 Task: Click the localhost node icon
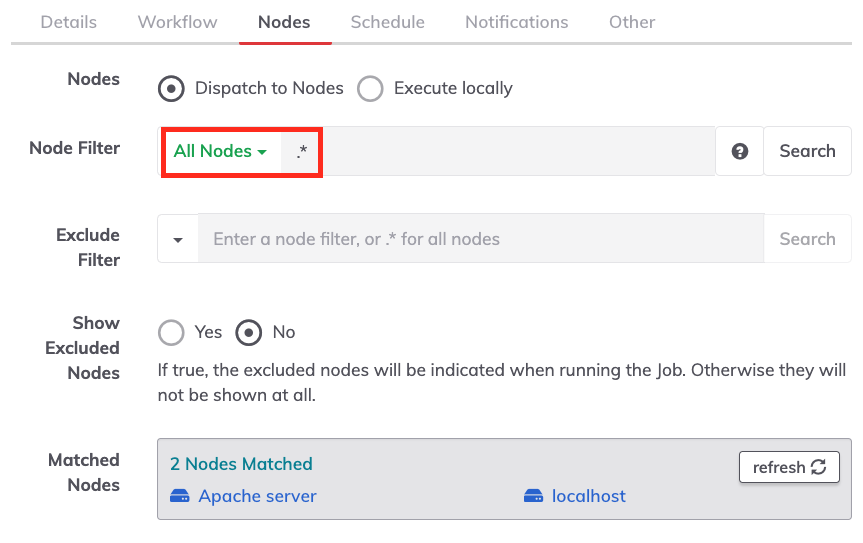533,496
